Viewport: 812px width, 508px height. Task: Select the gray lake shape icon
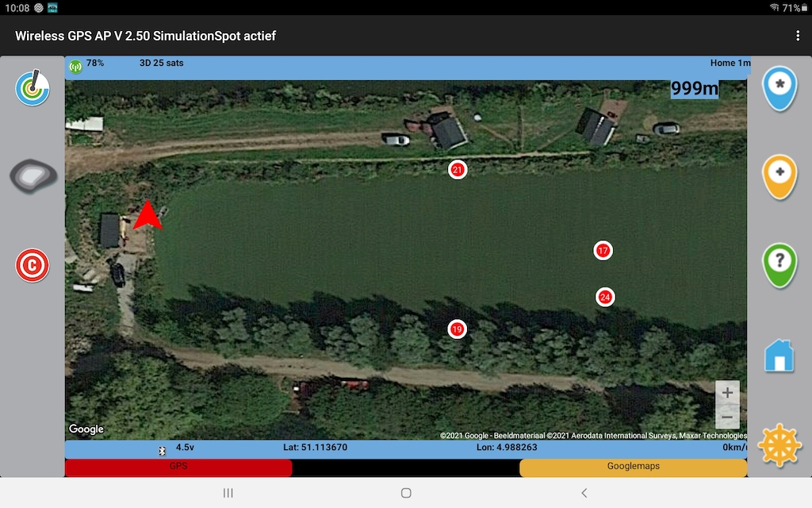pos(33,175)
